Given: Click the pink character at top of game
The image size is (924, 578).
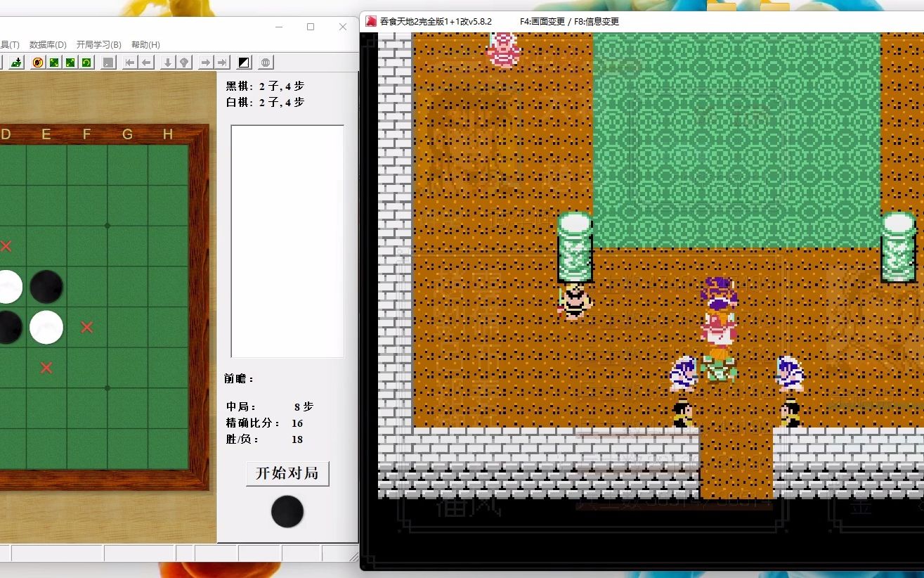Looking at the screenshot, I should click(x=503, y=50).
